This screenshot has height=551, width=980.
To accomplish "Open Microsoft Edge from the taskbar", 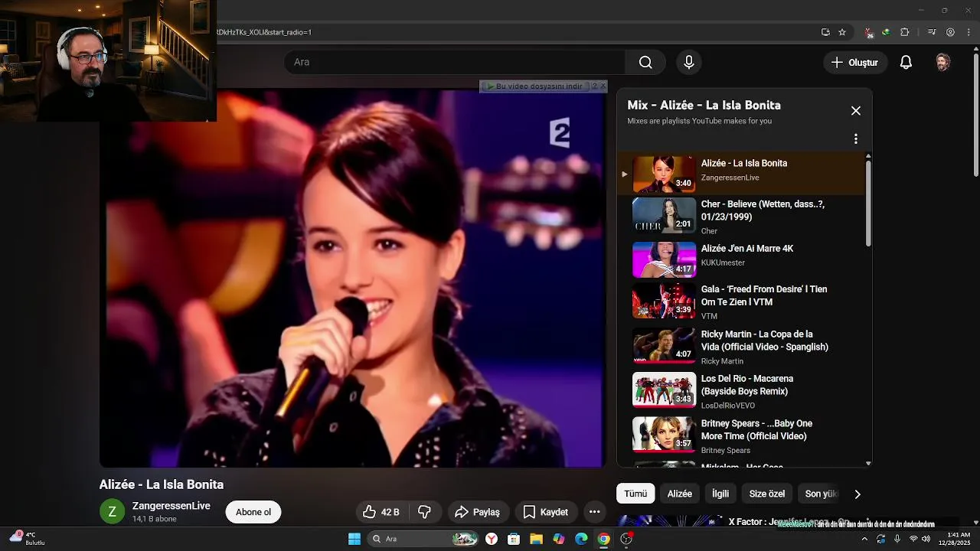I will pos(581,539).
